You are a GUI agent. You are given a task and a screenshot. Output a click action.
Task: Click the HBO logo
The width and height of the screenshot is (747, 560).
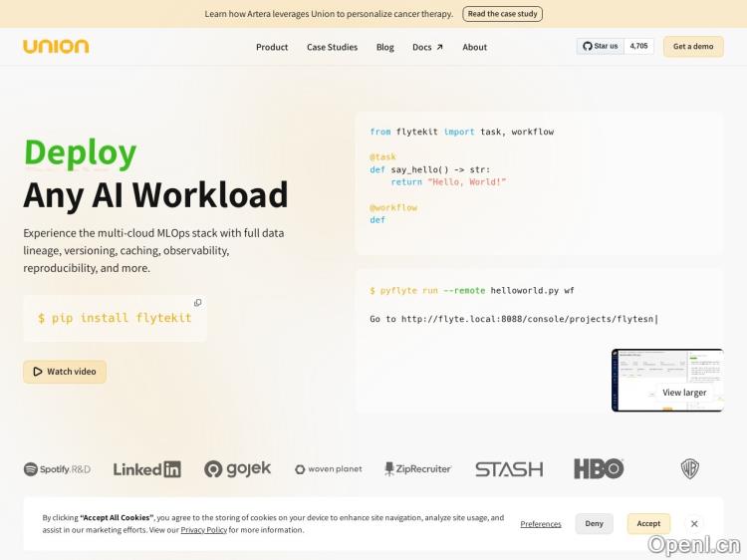tap(599, 469)
